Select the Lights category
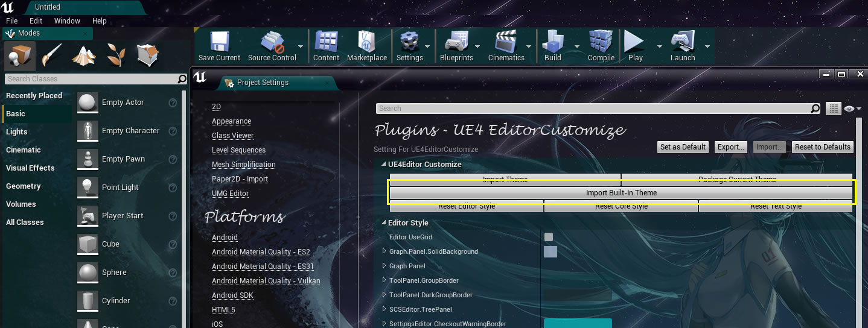Image resolution: width=868 pixels, height=328 pixels. point(17,131)
